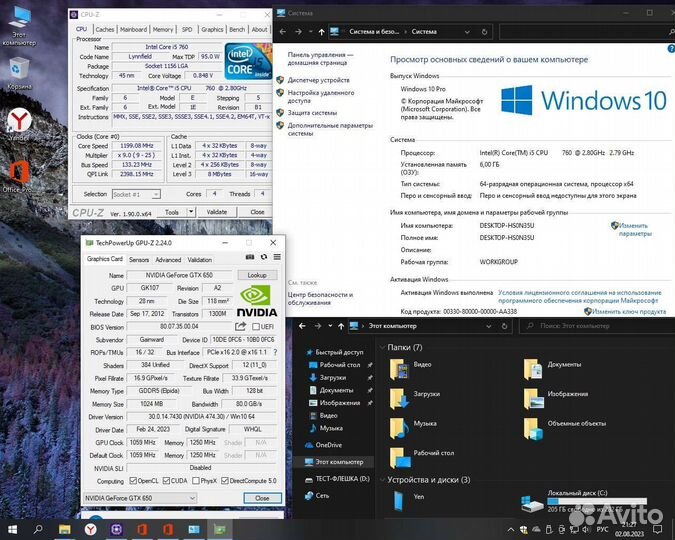Image resolution: width=675 pixels, height=540 pixels.
Task: Open the Загрузки folder in Папки
Action: [399, 398]
